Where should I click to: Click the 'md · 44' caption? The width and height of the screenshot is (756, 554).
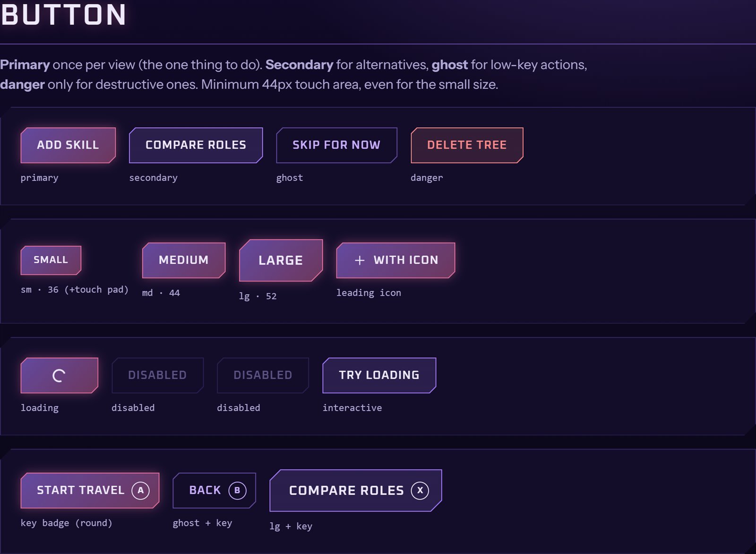[x=161, y=293]
